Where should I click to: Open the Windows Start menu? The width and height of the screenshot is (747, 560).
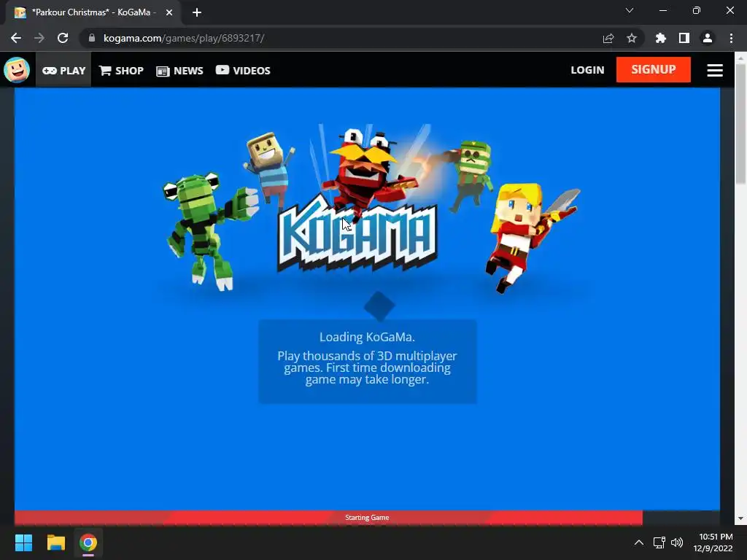23,542
